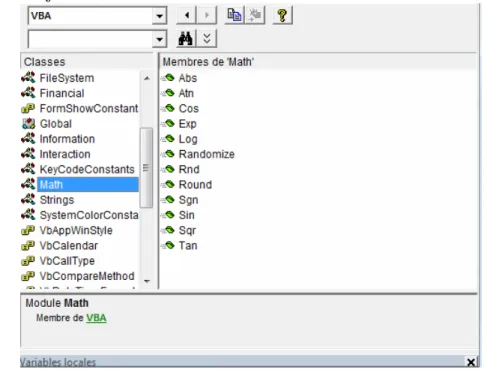Go forward with the right arrow button
The height and width of the screenshot is (370, 487).
pyautogui.click(x=207, y=15)
